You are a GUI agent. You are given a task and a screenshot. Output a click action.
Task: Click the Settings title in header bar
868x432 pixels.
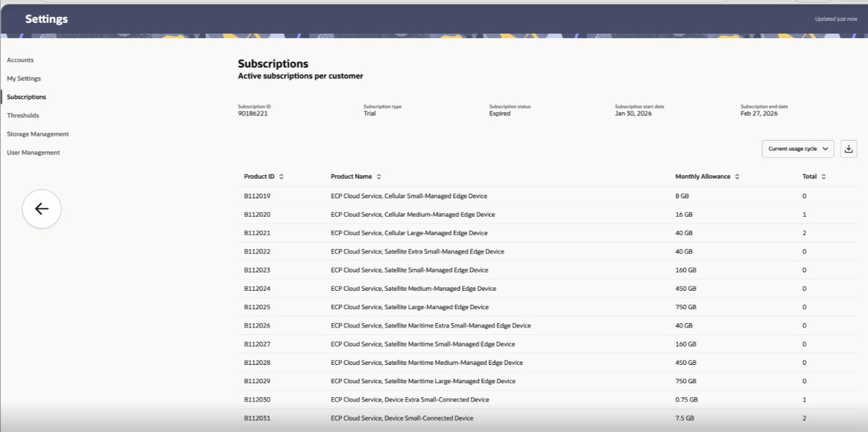(x=46, y=19)
